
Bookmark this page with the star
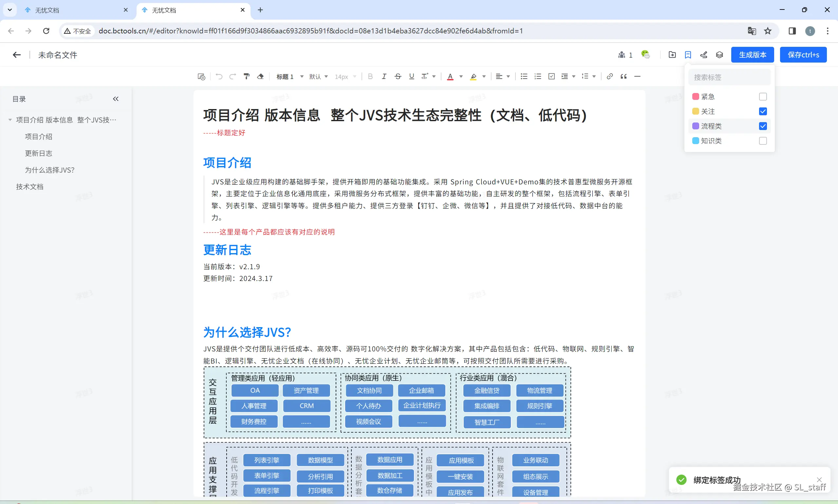tap(768, 31)
